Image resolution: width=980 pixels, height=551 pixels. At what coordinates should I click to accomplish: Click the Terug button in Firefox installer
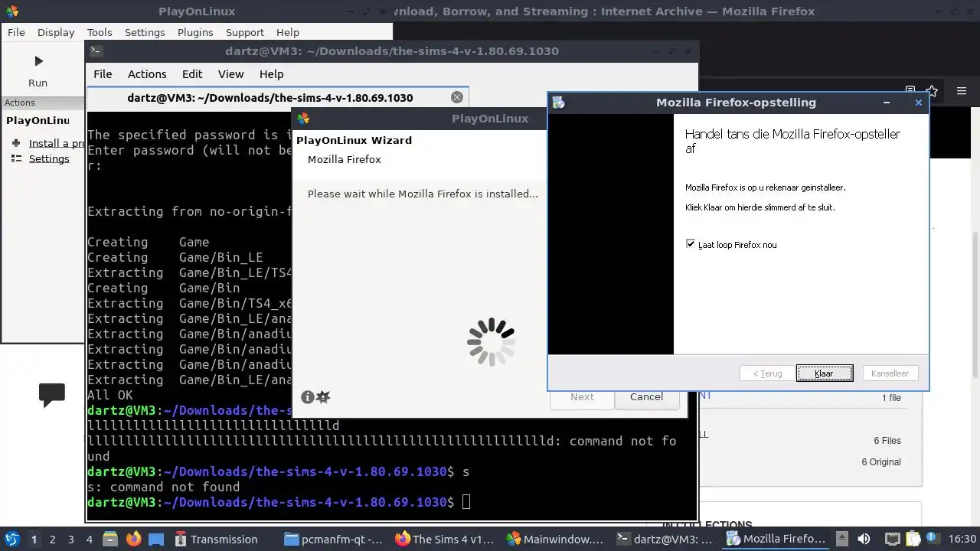click(x=767, y=373)
